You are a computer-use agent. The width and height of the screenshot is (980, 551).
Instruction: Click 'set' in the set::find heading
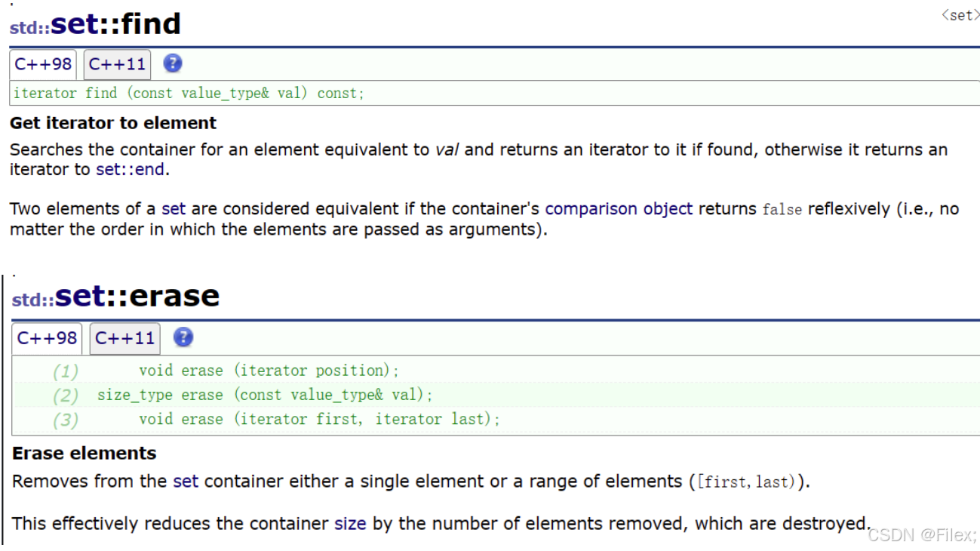pyautogui.click(x=74, y=23)
